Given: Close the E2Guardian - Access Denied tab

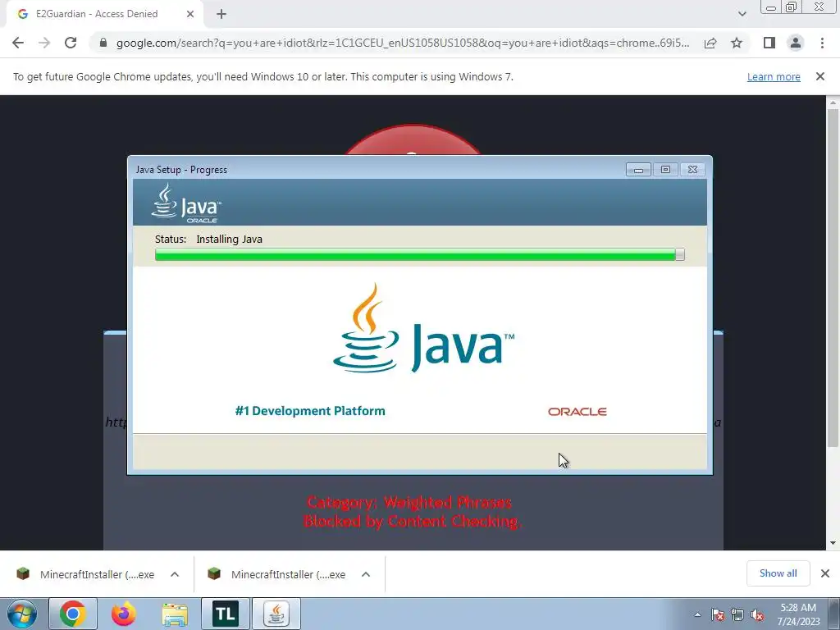Looking at the screenshot, I should coord(190,14).
